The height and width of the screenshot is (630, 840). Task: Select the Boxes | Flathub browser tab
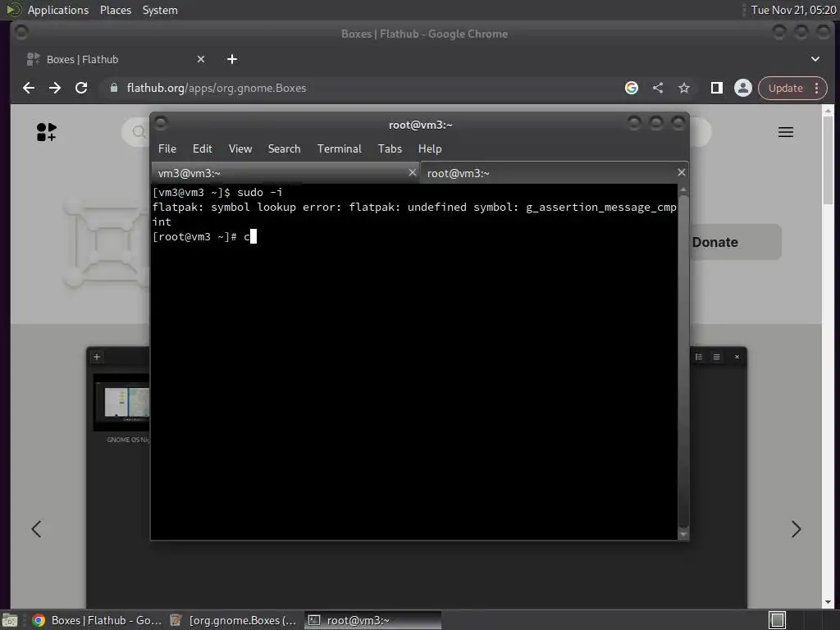pos(115,59)
